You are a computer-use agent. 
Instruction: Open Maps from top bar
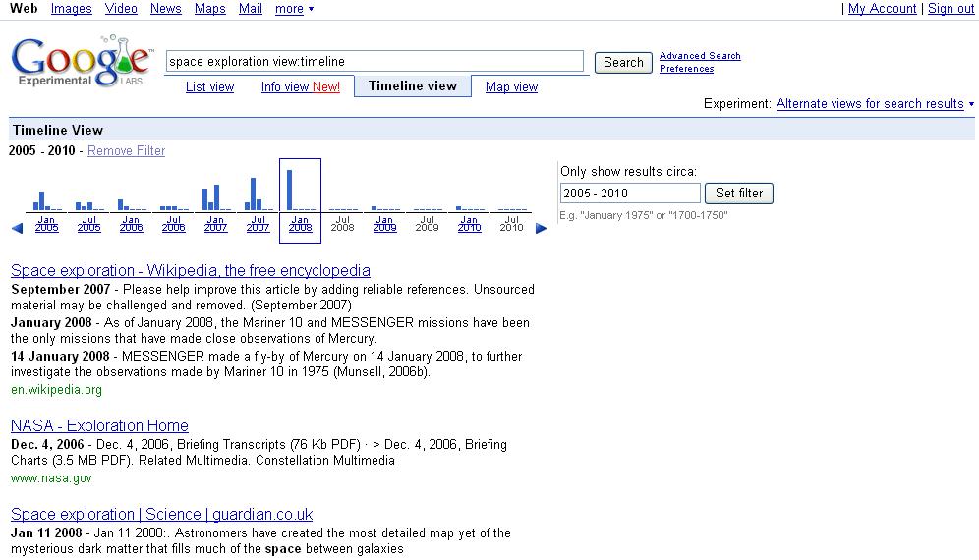209,9
